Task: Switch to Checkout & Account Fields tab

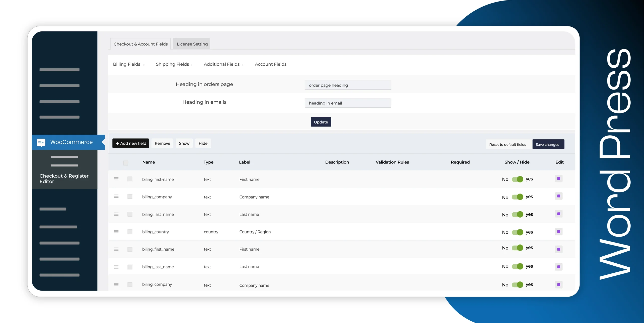Action: tap(141, 44)
